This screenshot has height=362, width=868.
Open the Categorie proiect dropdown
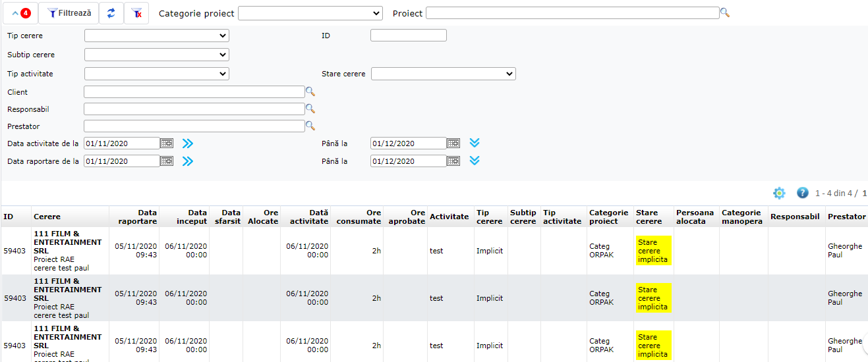point(310,13)
